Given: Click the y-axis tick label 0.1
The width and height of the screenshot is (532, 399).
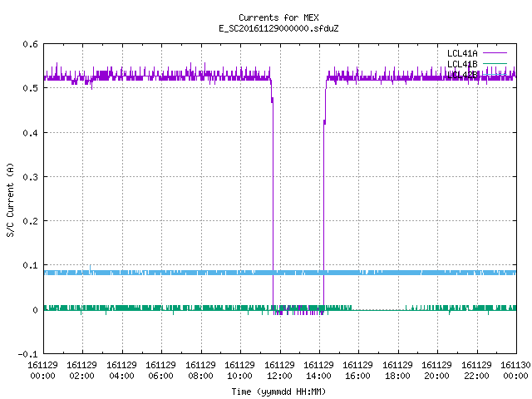Looking at the screenshot, I should (x=30, y=265).
